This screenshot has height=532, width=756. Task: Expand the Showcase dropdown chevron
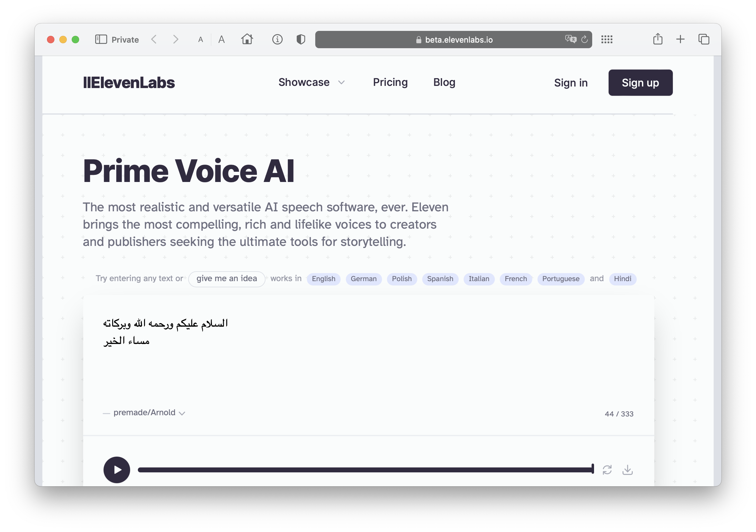[342, 82]
